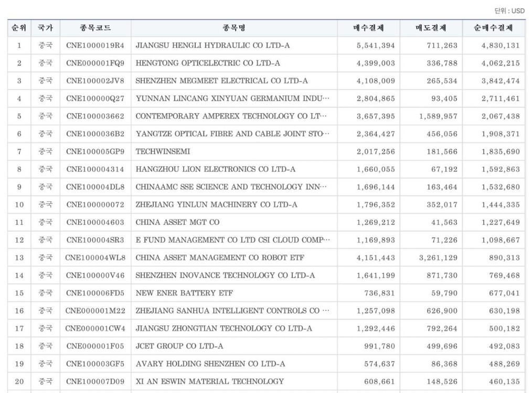Image resolution: width=532 pixels, height=393 pixels.
Task: Click net buy value 4,062,215
Action: (x=501, y=63)
